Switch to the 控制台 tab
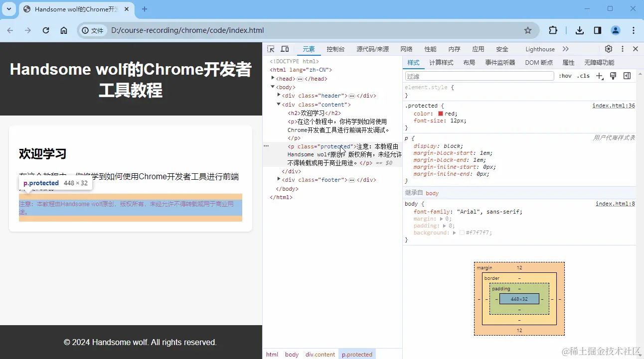 (x=335, y=49)
